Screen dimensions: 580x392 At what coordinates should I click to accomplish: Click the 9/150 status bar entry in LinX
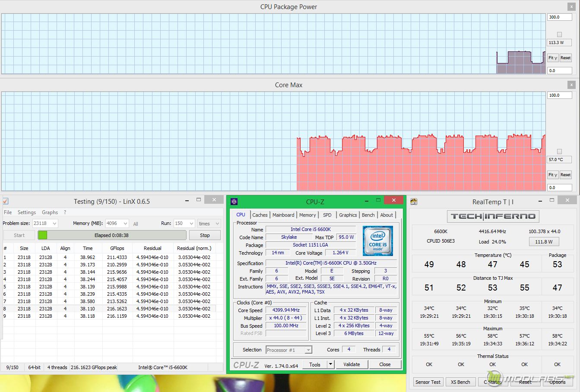tap(12, 367)
